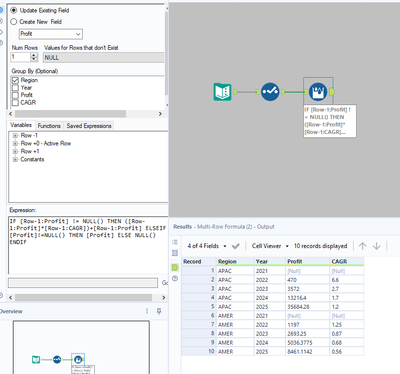Click inside the Expression editor box
The image size is (400, 374).
[x=88, y=245]
